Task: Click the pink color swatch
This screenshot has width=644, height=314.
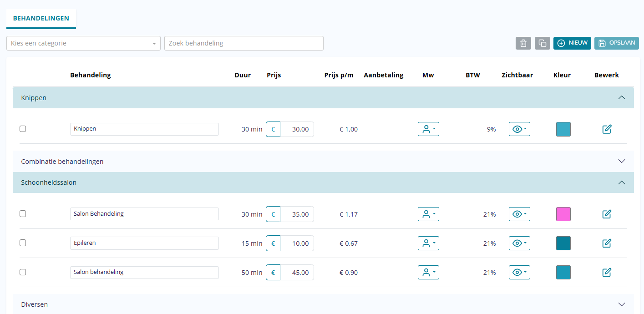Action: point(563,214)
